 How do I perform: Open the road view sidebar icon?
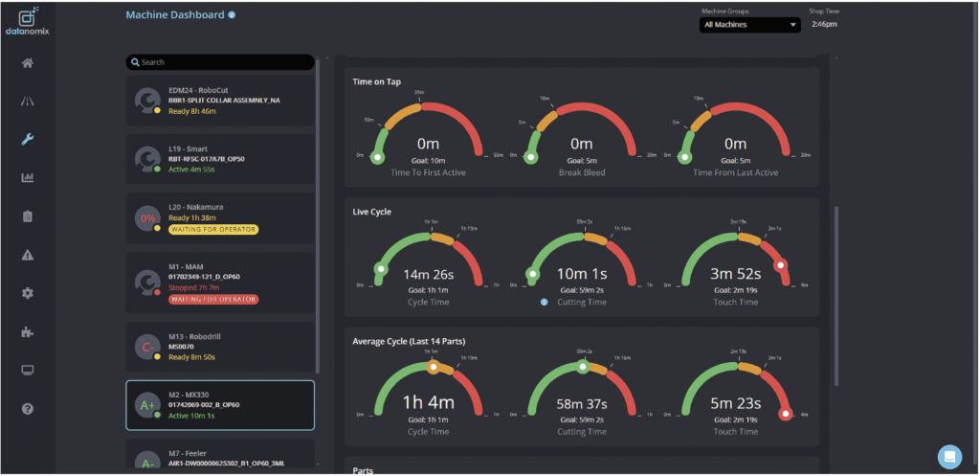[x=28, y=102]
